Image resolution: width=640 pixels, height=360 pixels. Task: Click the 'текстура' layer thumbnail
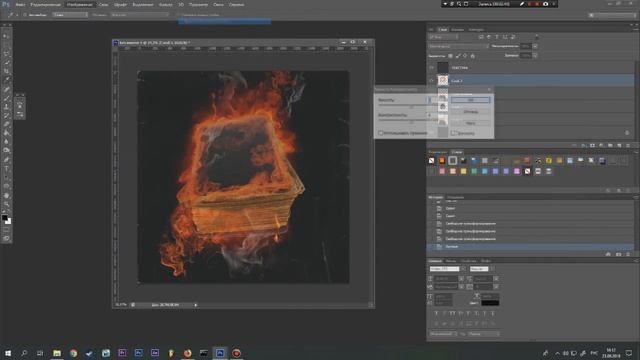pyautogui.click(x=443, y=67)
